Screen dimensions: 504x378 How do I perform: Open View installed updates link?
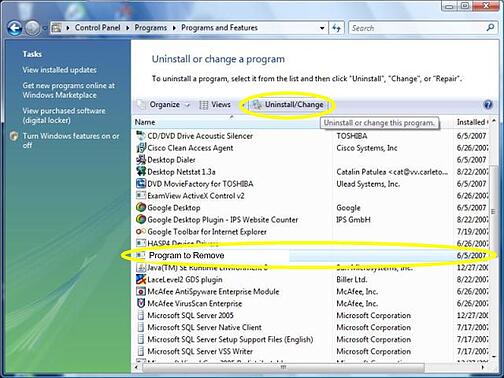click(59, 70)
